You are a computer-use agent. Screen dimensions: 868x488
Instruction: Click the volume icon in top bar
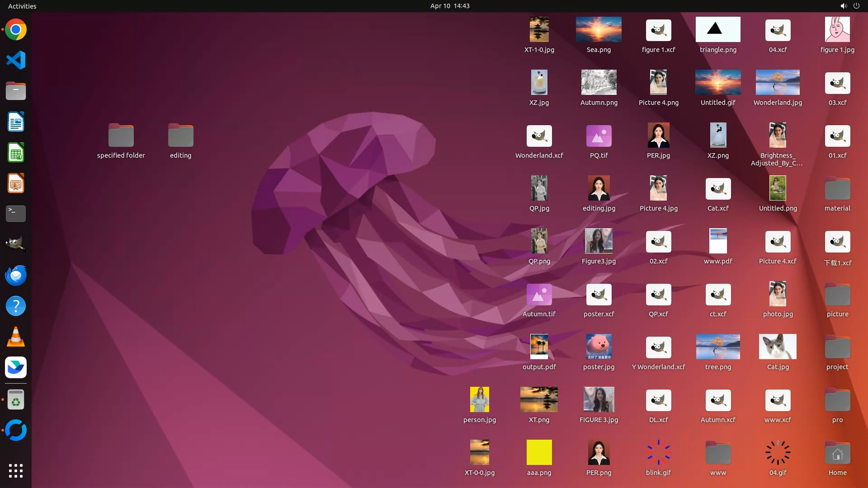[843, 6]
